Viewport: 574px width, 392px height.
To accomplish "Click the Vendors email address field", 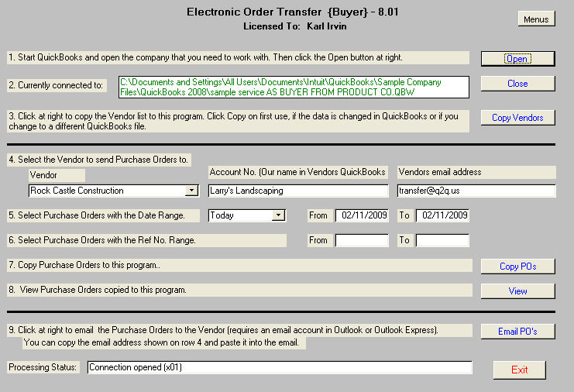I will click(476, 191).
